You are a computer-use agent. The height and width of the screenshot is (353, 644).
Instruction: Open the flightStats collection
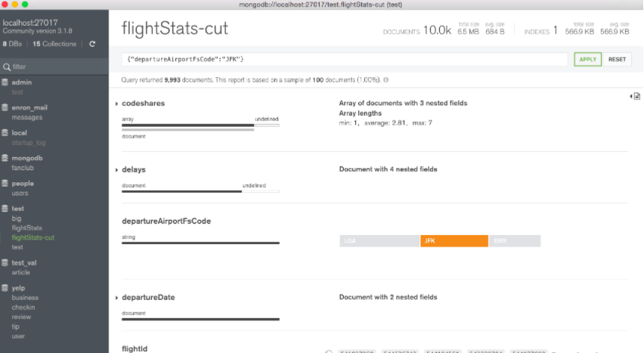click(26, 228)
